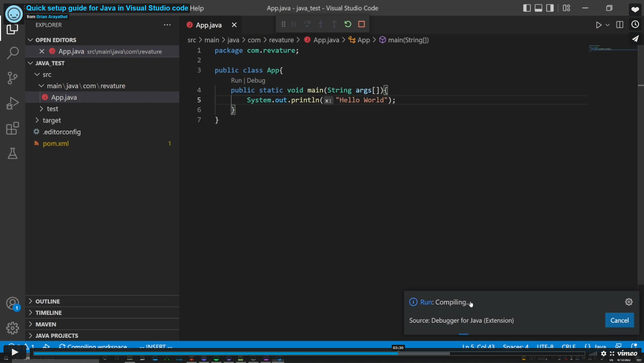
Task: Open Brian Arayathel author link
Action: coord(52,17)
